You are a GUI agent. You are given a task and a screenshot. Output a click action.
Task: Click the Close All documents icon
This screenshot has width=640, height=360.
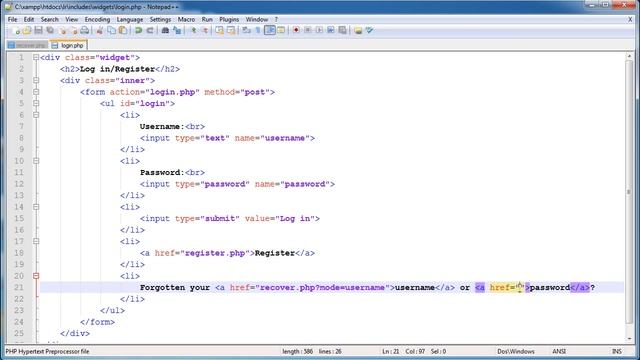(x=73, y=31)
